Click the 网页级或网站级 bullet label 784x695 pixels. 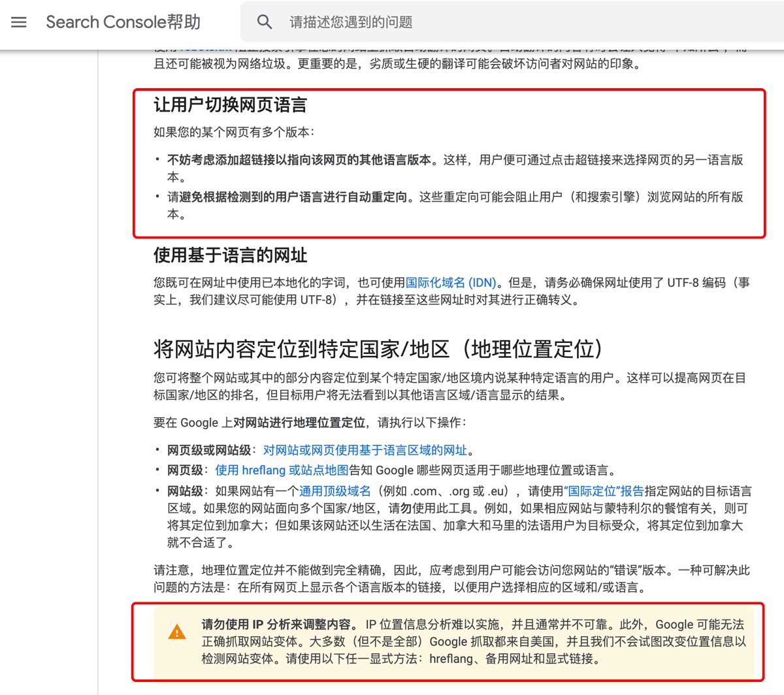click(x=209, y=450)
